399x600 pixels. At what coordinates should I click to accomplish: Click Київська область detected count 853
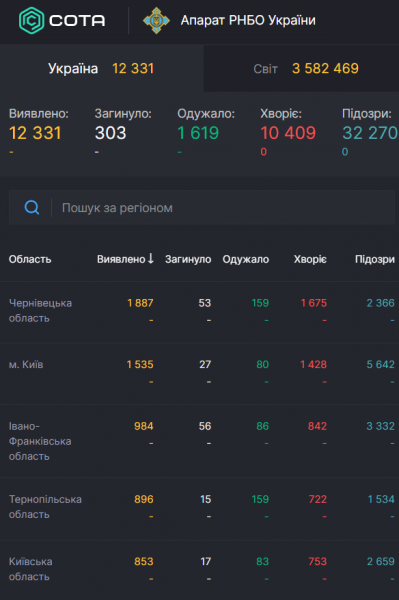pyautogui.click(x=144, y=561)
